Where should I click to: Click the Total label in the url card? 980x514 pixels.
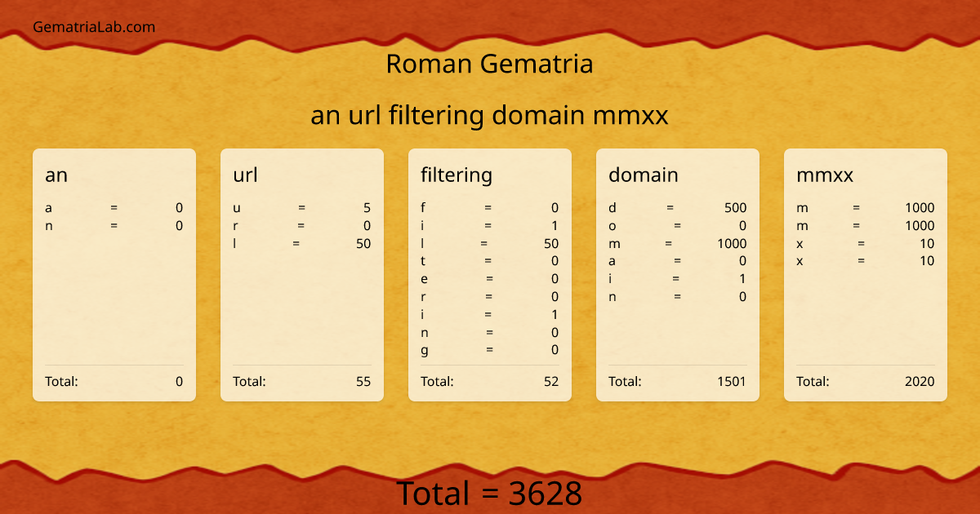pos(249,381)
